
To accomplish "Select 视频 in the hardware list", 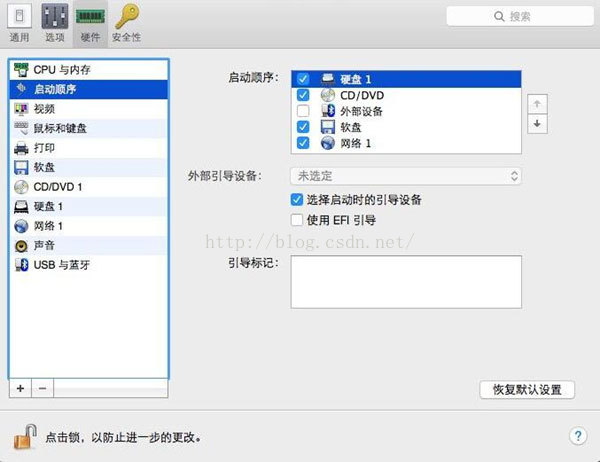I will (x=88, y=109).
